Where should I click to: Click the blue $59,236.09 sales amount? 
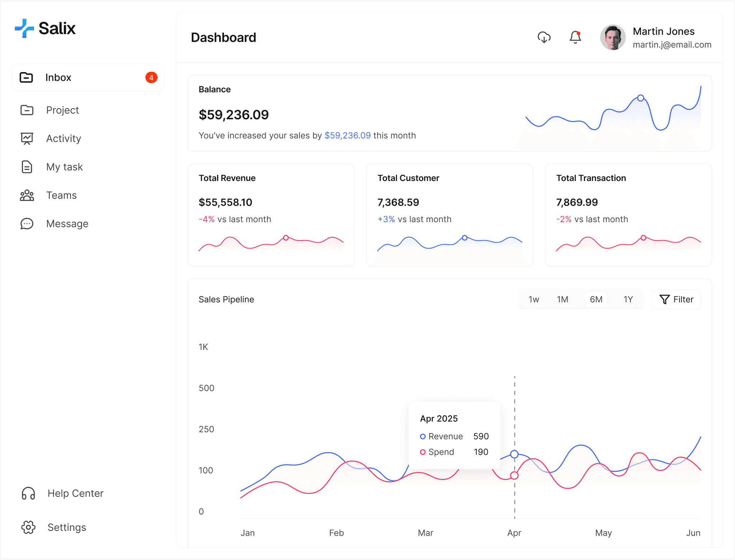[x=347, y=135]
